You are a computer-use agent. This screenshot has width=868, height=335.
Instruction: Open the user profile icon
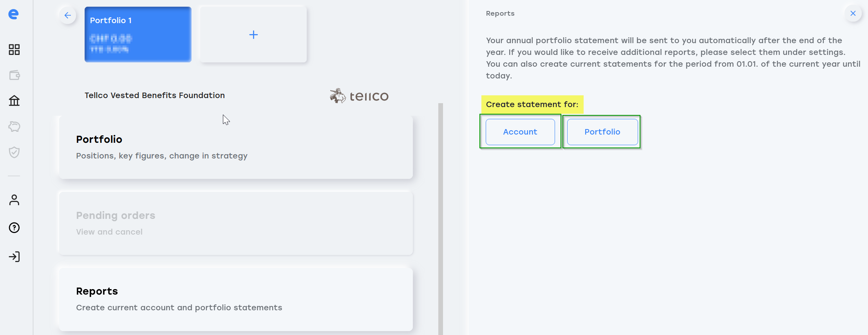(14, 200)
